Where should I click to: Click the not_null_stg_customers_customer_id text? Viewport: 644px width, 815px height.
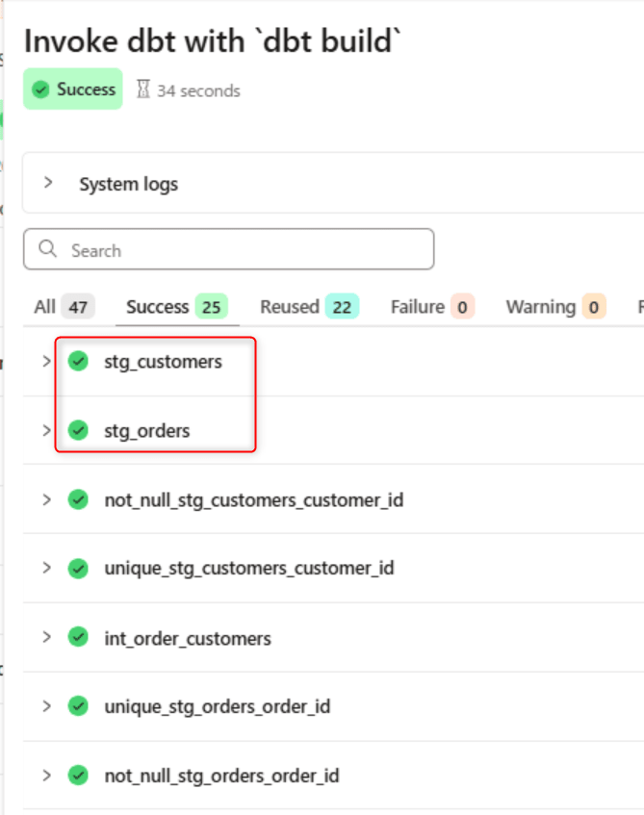[254, 500]
